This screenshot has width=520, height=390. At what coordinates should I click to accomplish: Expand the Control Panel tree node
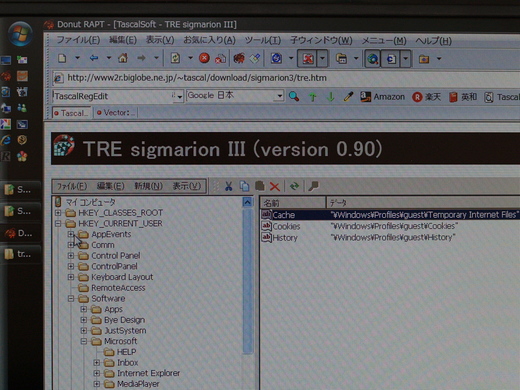tap(71, 256)
